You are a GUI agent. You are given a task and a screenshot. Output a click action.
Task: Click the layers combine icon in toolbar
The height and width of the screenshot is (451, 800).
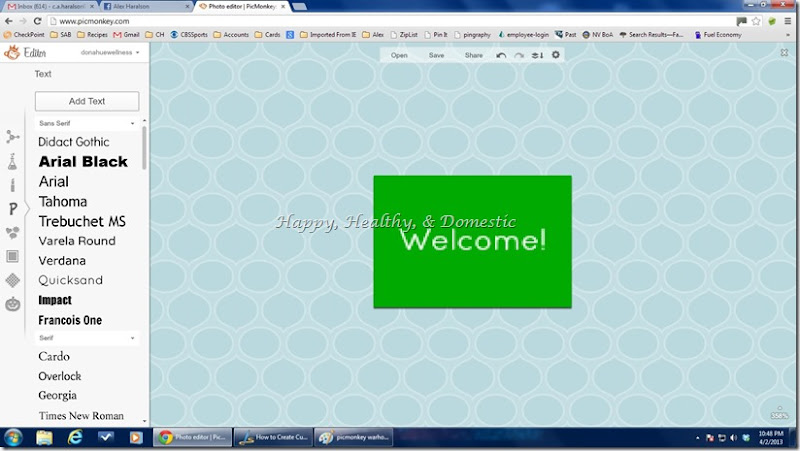point(537,55)
